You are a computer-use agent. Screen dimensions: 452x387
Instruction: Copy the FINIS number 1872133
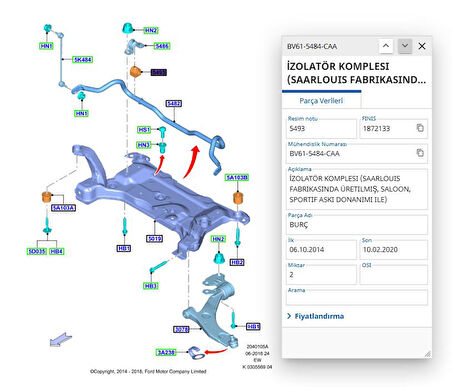pos(420,128)
